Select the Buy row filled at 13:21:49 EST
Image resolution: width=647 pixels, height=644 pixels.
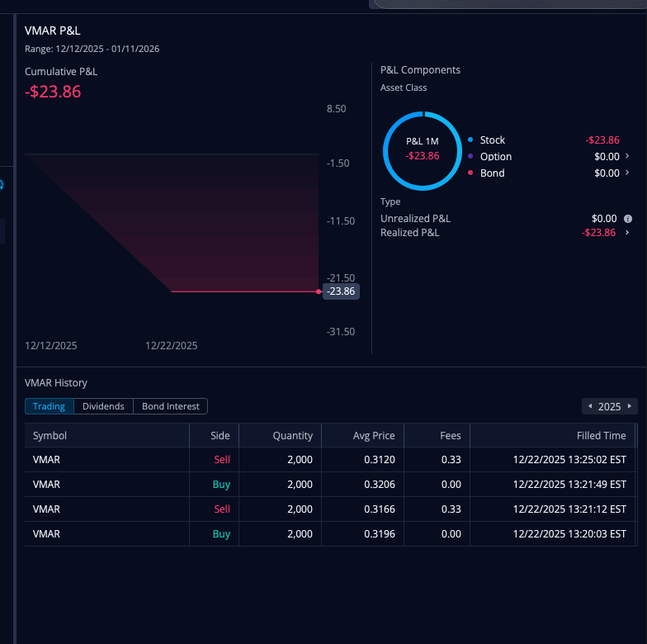(330, 484)
